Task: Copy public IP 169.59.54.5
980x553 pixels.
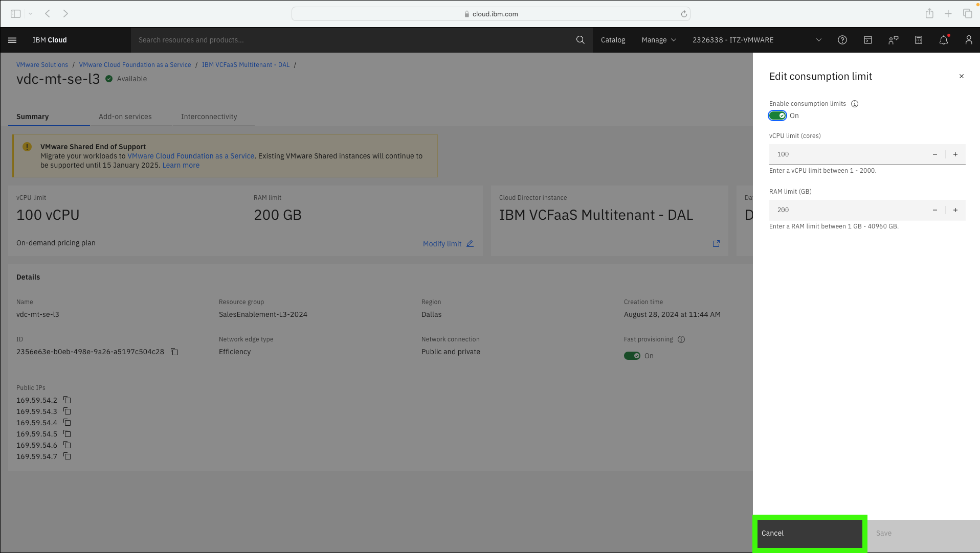Action: (67, 433)
